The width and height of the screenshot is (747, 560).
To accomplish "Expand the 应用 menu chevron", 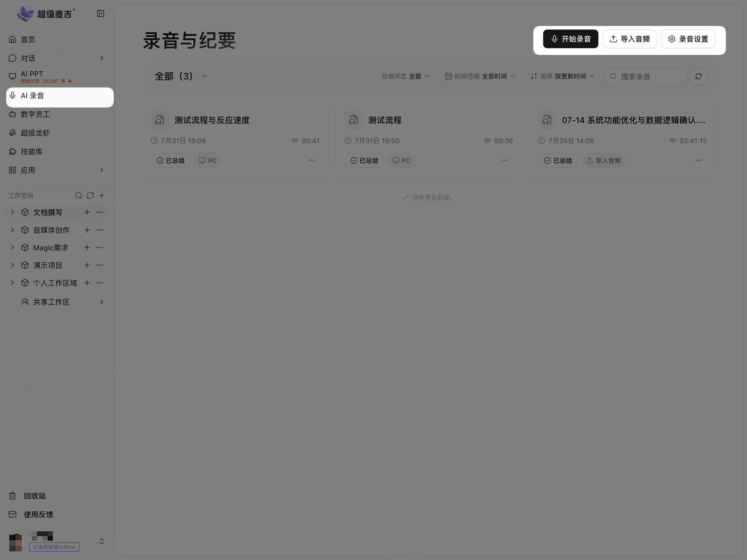I will (101, 170).
